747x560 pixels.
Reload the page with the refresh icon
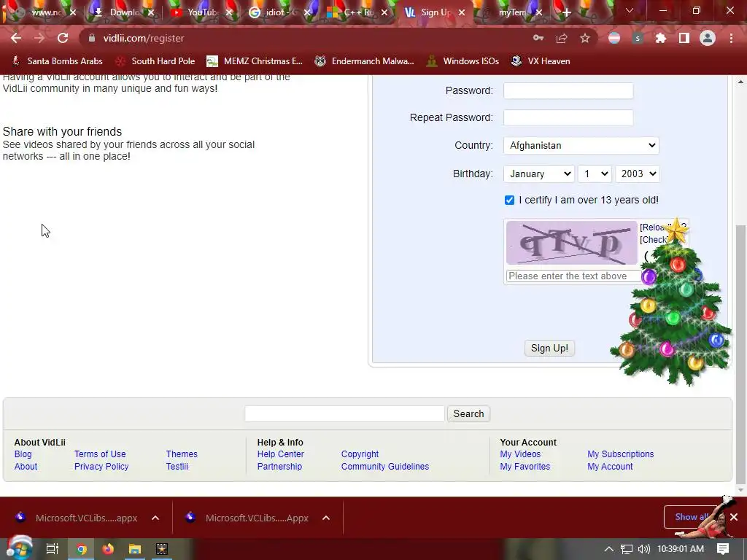tap(63, 38)
